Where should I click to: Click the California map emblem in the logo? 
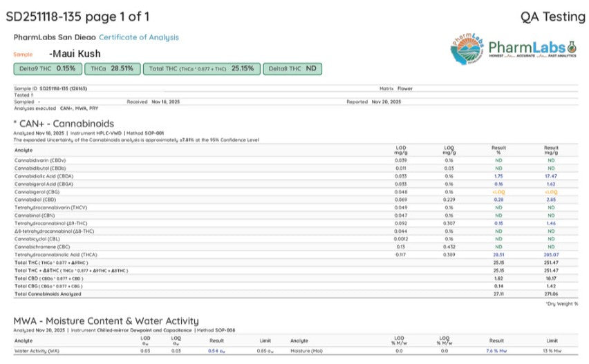(x=466, y=48)
